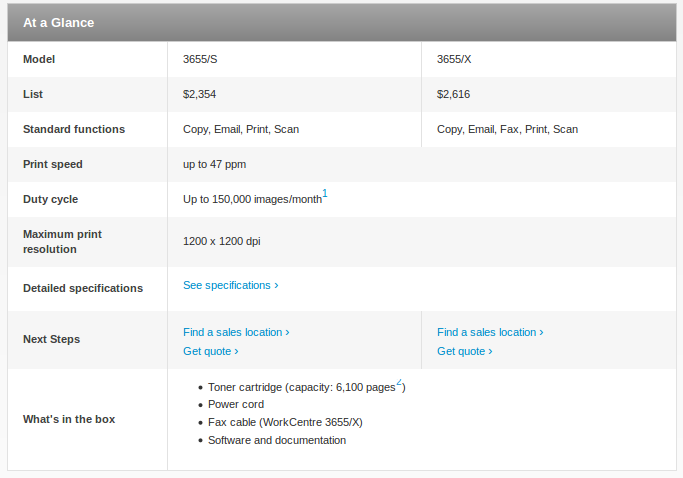Click the 'Copy, Email, Fax, Print, Scan' functions text
Viewport: 683px width, 478px height.
click(507, 129)
